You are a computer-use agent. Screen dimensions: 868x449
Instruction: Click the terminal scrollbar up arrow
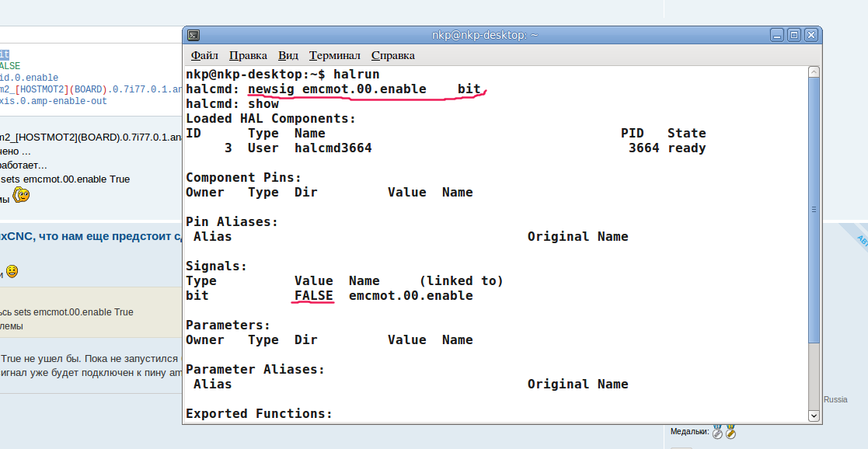tap(814, 72)
